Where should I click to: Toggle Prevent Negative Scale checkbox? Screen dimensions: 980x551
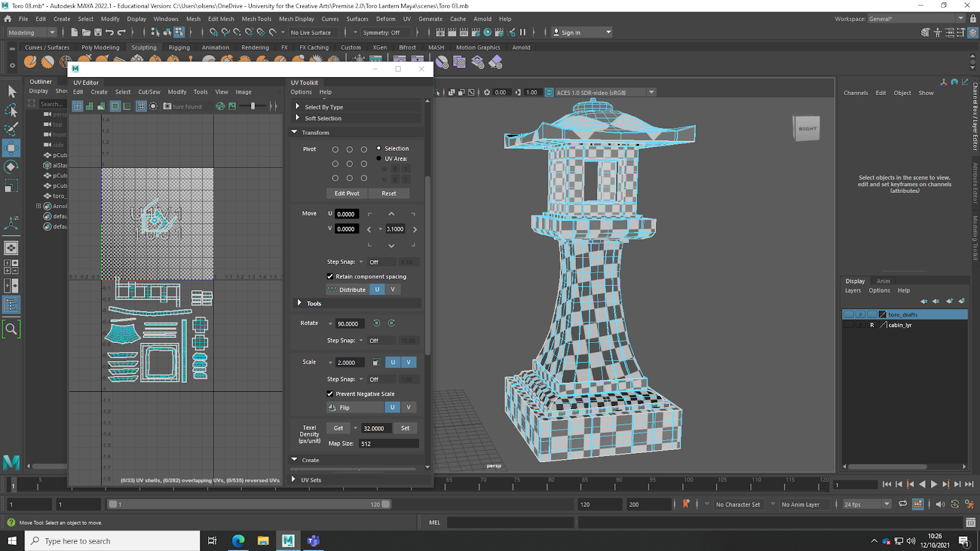click(x=330, y=394)
